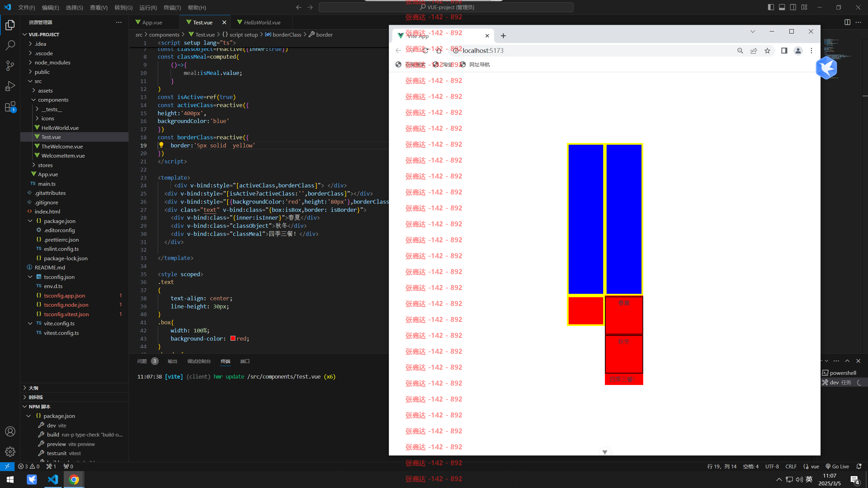The height and width of the screenshot is (488, 868).
Task: Open Customize Layout icon in title bar
Action: tap(804, 7)
